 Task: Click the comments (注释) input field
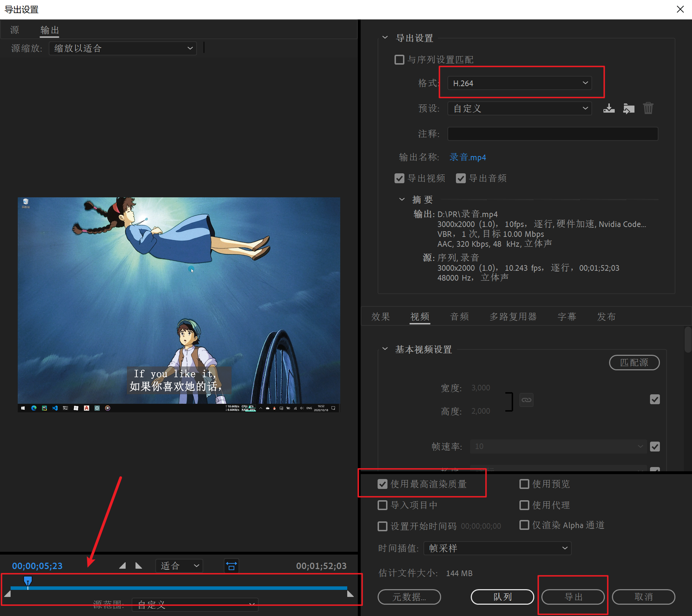(553, 134)
